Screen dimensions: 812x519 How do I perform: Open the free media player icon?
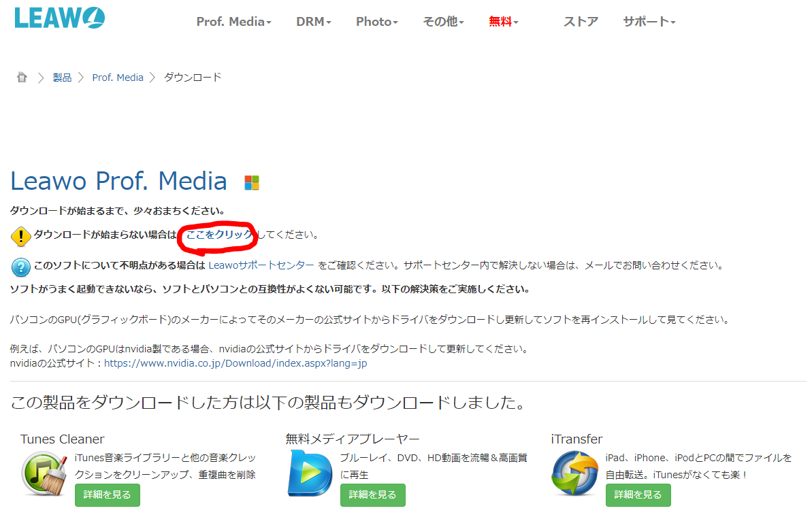coord(310,474)
